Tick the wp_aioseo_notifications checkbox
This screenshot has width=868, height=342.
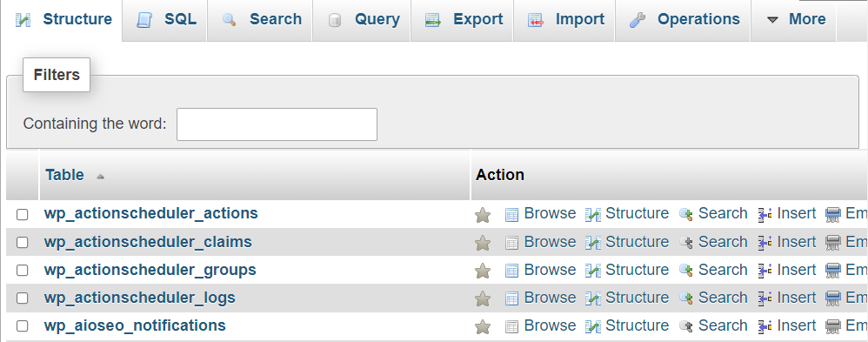22,326
